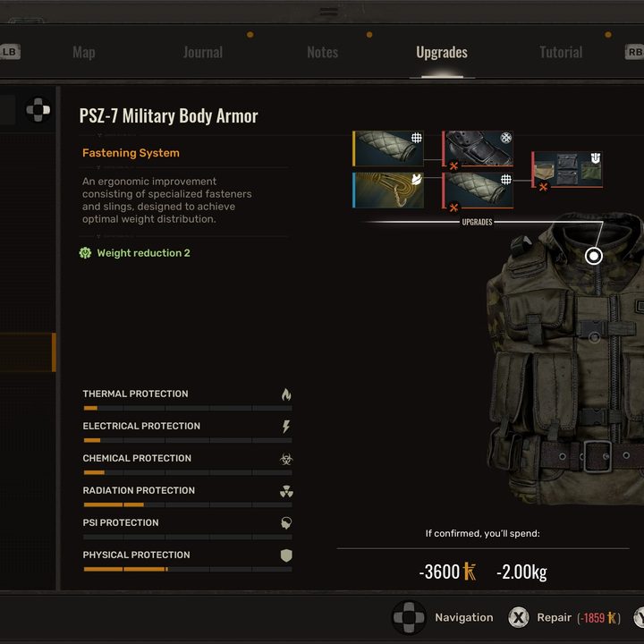The image size is (644, 644).
Task: Select the rope Fastening System upgrade tile
Action: (x=388, y=190)
